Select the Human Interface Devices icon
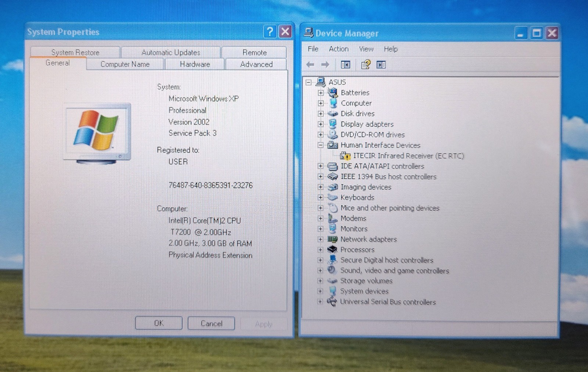588x372 pixels. click(x=333, y=145)
